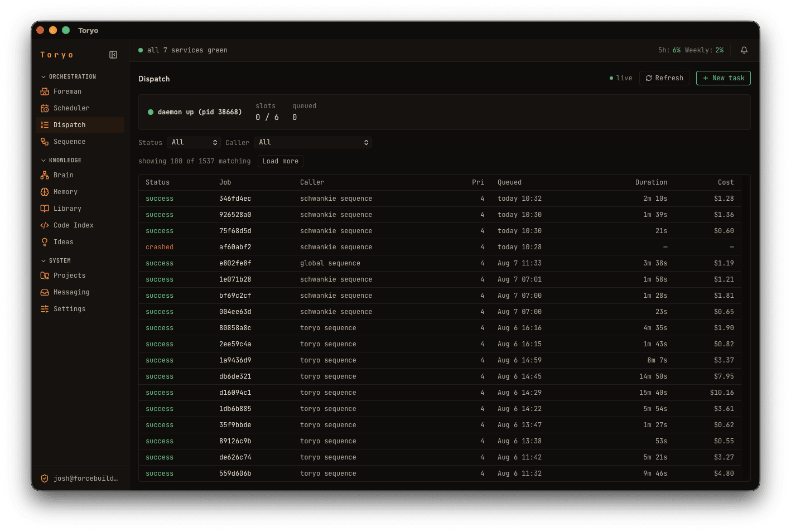791x532 pixels.
Task: Click the global sequence caller cell
Action: coord(330,263)
